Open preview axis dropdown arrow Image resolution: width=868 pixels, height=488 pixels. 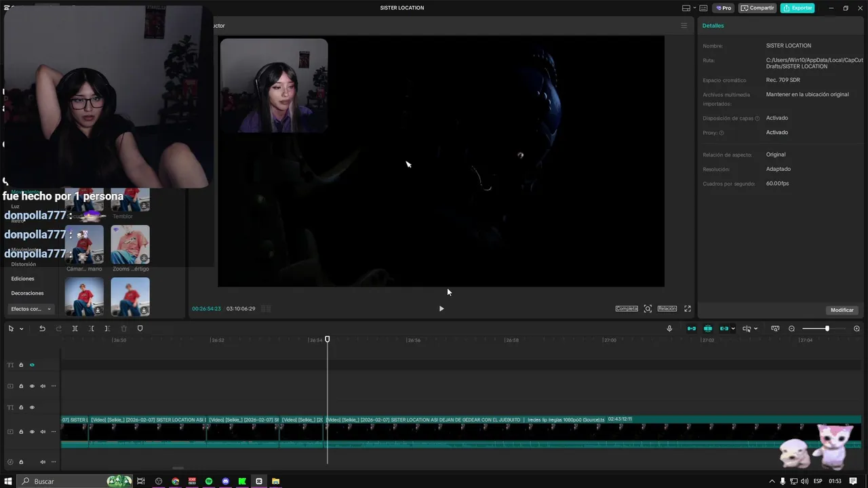755,329
